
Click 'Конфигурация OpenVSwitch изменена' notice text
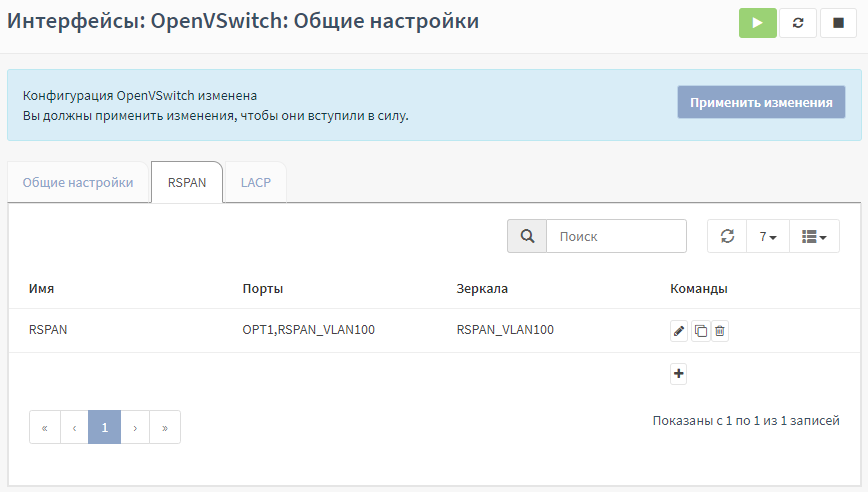tap(140, 96)
